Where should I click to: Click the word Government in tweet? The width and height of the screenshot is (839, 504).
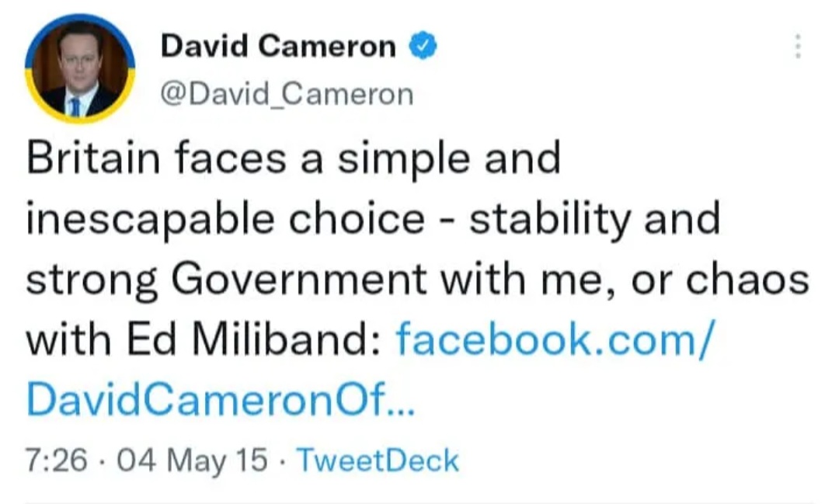[299, 279]
